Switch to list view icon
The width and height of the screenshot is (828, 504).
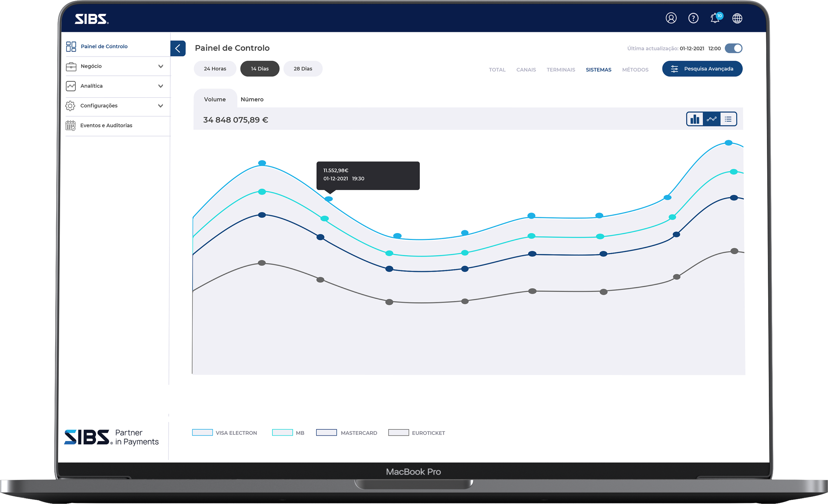(x=728, y=119)
